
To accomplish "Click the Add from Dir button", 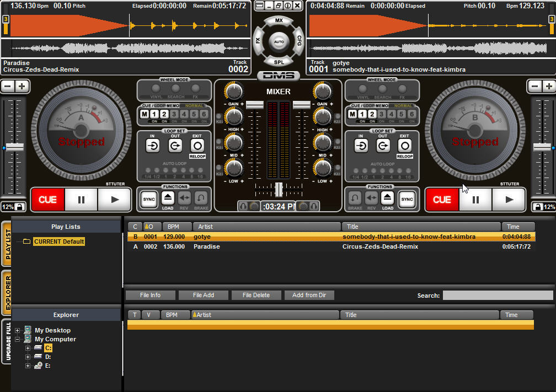I will tap(309, 295).
